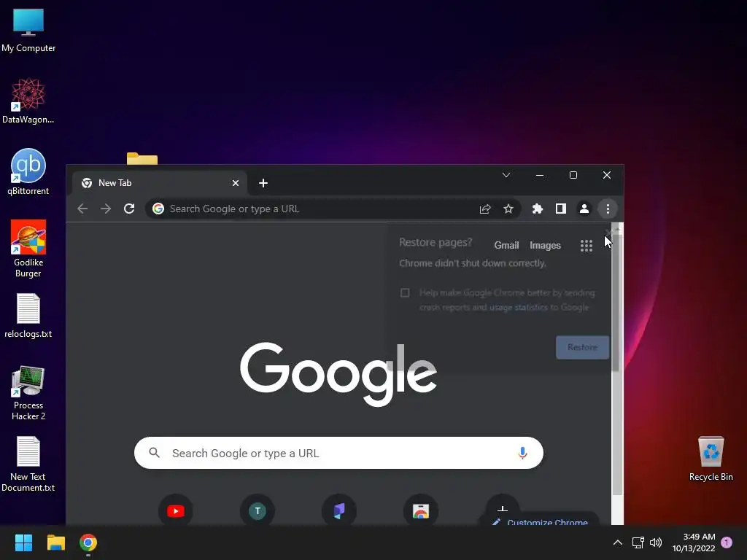Open the Extensions puzzle-piece menu
Viewport: 747px width, 560px height.
point(538,209)
